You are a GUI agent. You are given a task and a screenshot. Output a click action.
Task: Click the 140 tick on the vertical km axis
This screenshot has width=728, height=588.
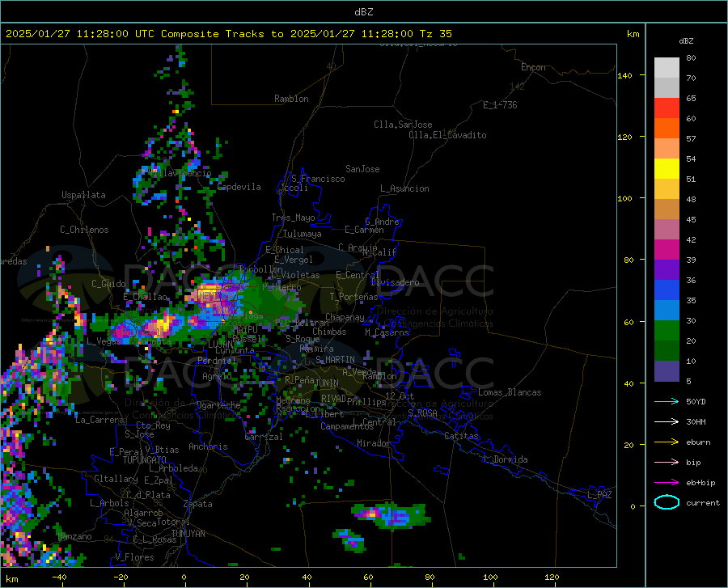pyautogui.click(x=625, y=75)
